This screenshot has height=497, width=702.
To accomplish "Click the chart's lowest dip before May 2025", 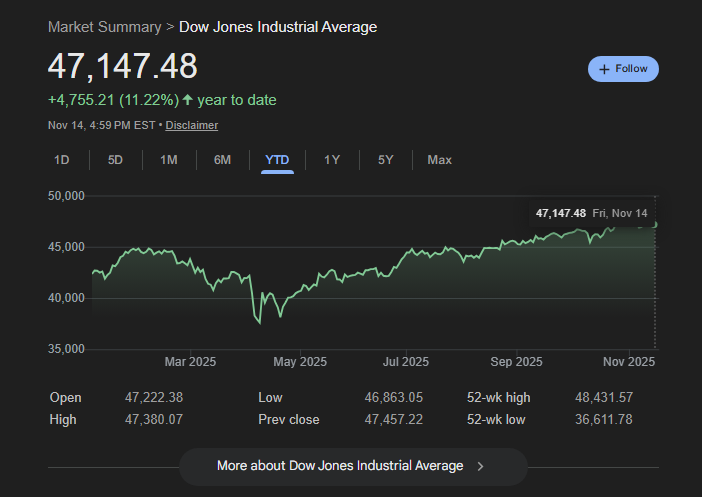I will click(259, 322).
